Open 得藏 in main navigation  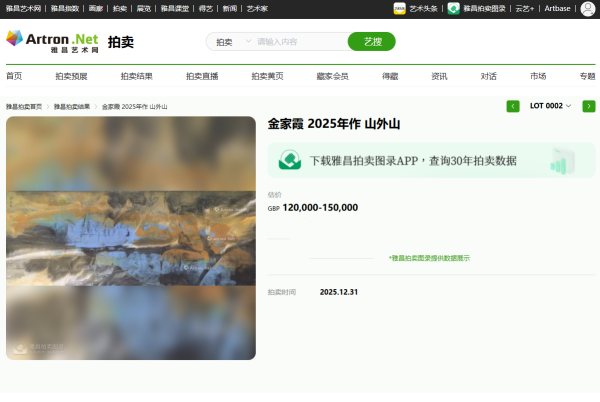390,76
